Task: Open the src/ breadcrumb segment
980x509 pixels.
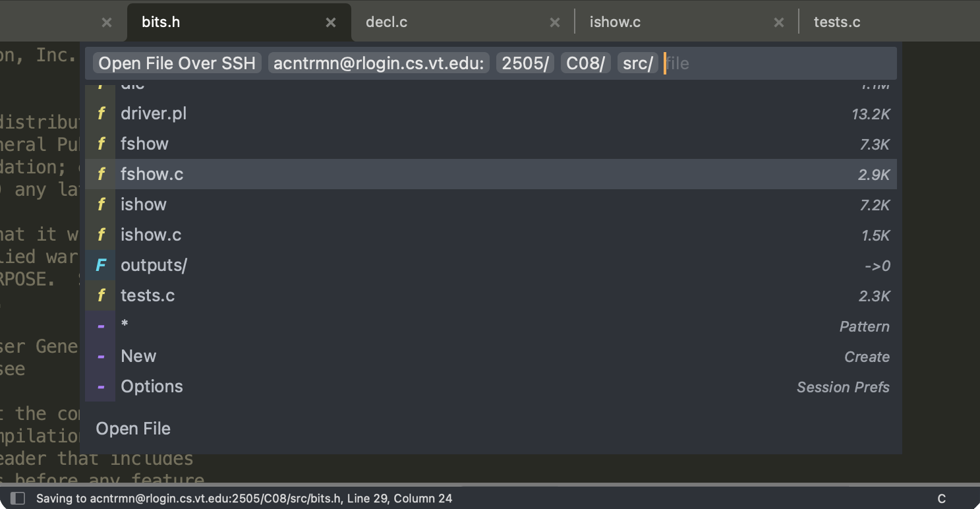Action: coord(637,63)
